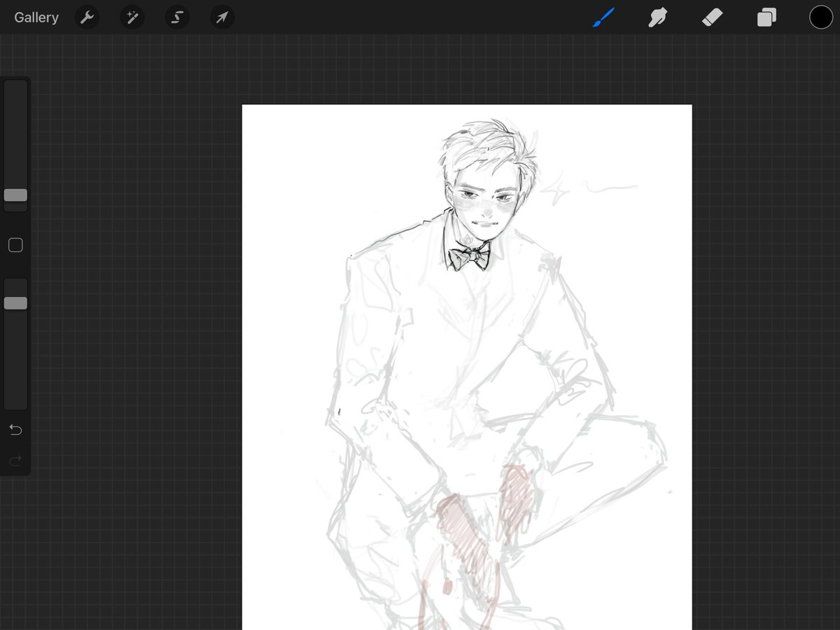Activate the Transform arrow tool
Screen dimensions: 840x630
point(222,17)
